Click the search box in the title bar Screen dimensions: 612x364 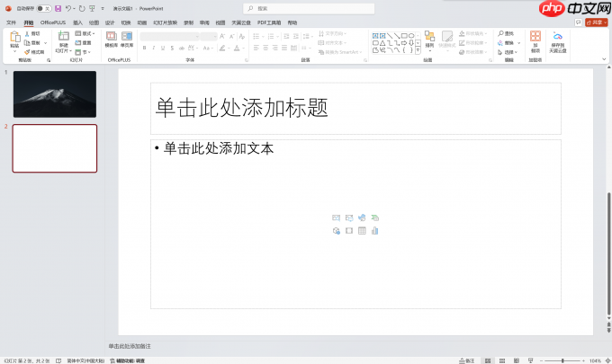click(309, 8)
